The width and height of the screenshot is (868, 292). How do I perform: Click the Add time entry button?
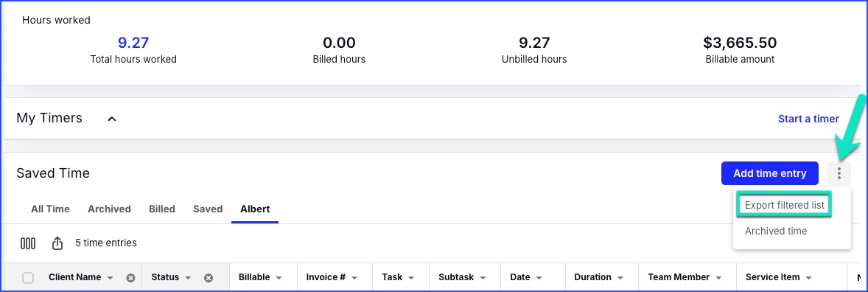pyautogui.click(x=769, y=173)
